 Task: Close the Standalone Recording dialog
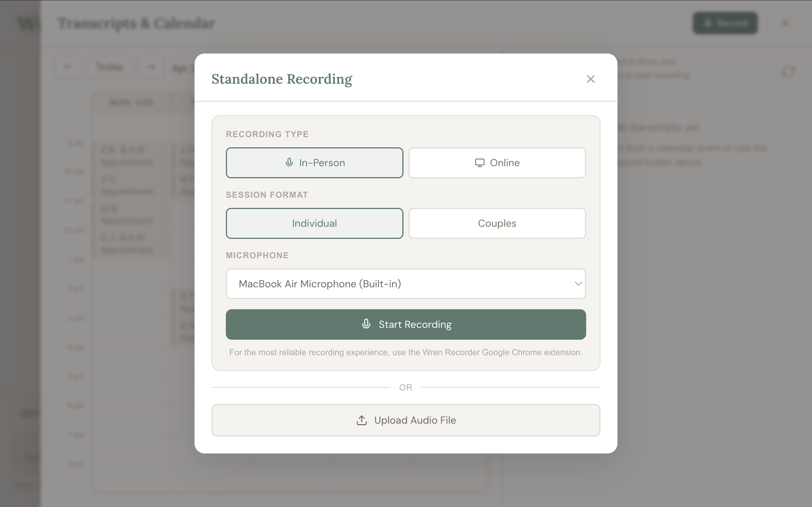click(591, 79)
